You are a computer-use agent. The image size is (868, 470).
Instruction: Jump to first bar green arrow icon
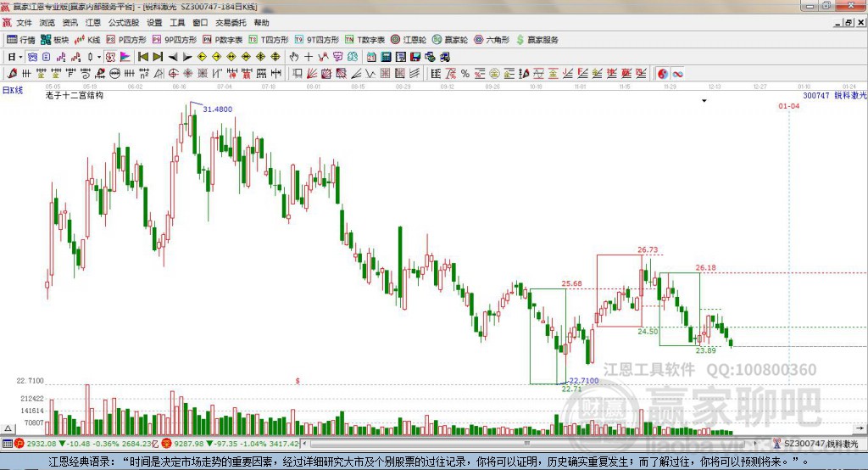142,57
